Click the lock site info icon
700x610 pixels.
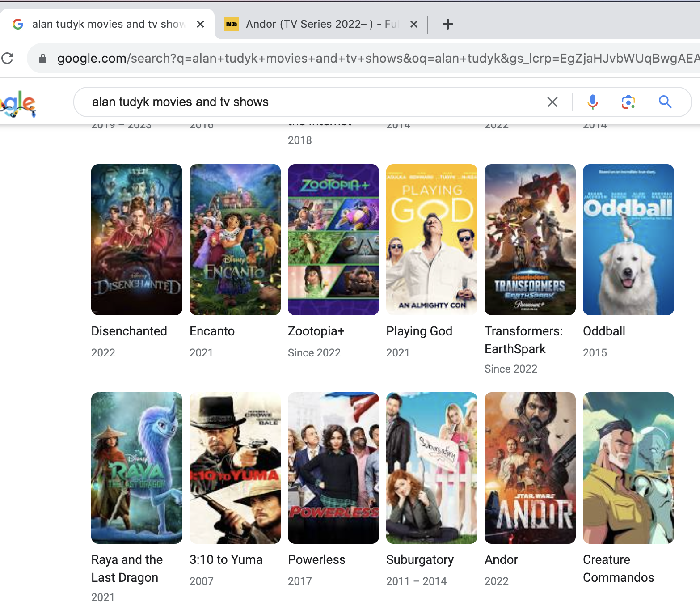point(43,59)
